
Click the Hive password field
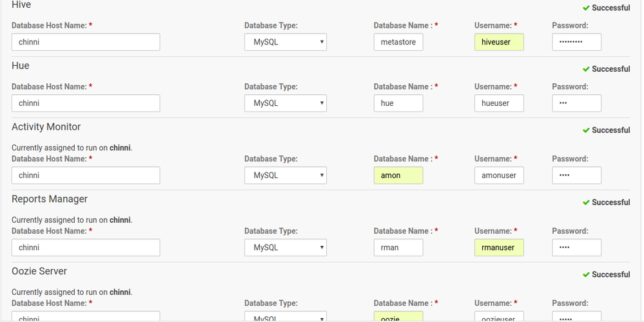tap(576, 43)
